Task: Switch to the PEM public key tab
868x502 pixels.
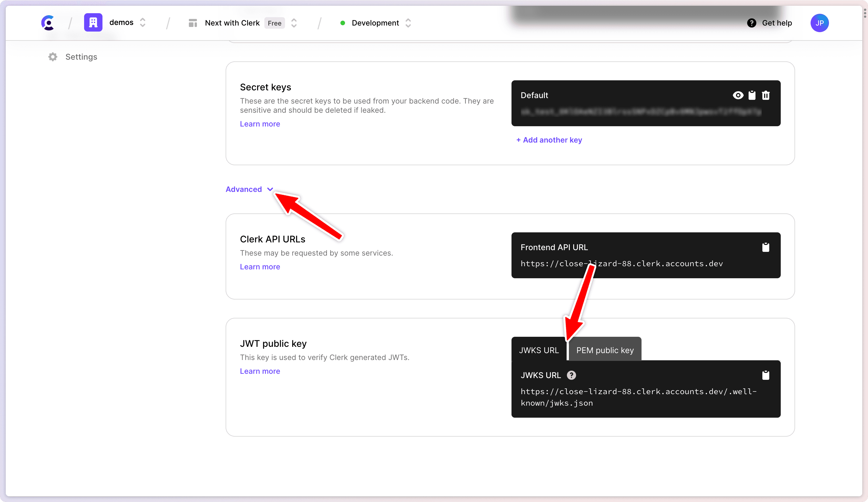Action: [x=605, y=350]
